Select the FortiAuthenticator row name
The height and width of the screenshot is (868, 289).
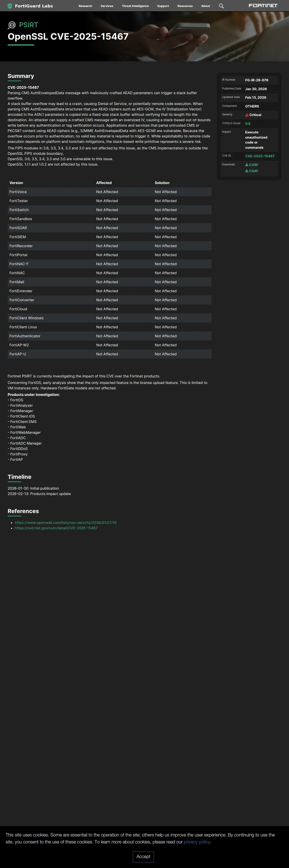pos(25,336)
